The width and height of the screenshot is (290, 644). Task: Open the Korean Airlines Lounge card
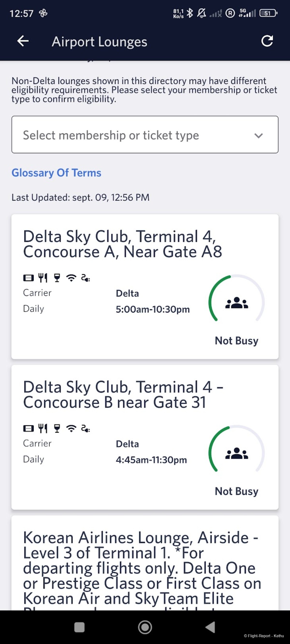(145, 563)
